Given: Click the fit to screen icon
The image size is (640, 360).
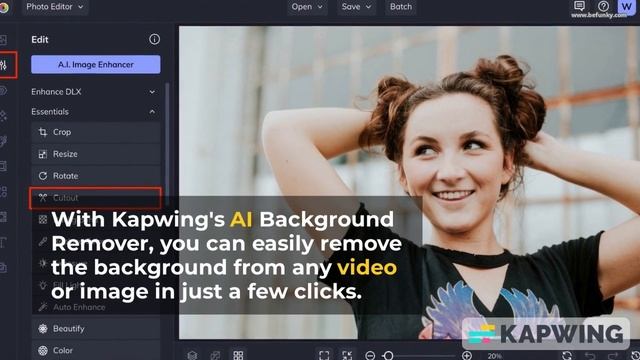Looking at the screenshot, I should point(324,355).
